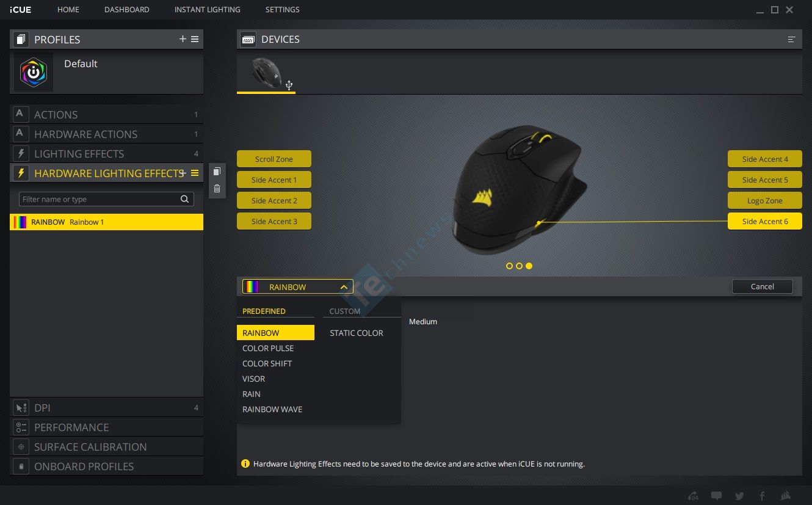This screenshot has width=812, height=505.
Task: Select the Side Accent 1 zone
Action: pyautogui.click(x=274, y=180)
